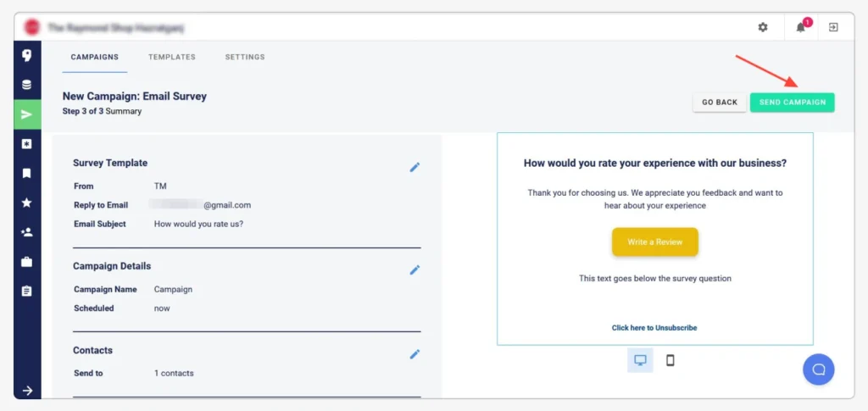Open the settings gear icon

(763, 27)
